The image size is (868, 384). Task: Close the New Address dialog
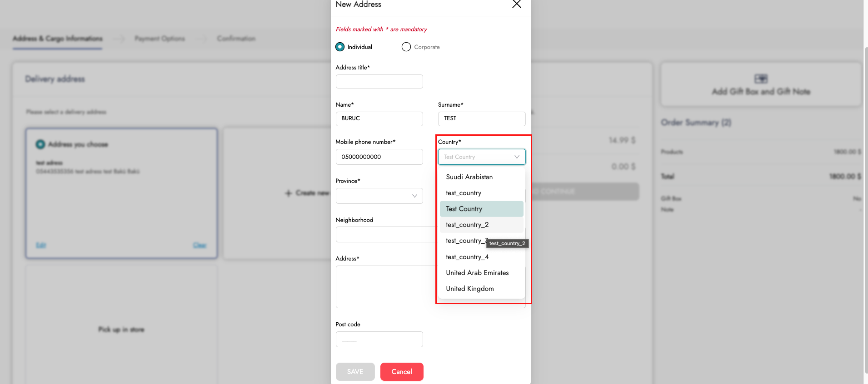(x=516, y=5)
